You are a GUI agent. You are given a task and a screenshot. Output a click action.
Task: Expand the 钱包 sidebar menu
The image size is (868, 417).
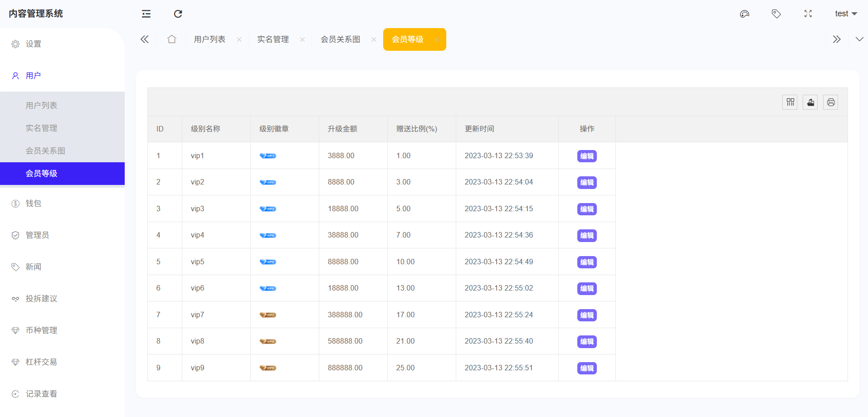point(34,204)
